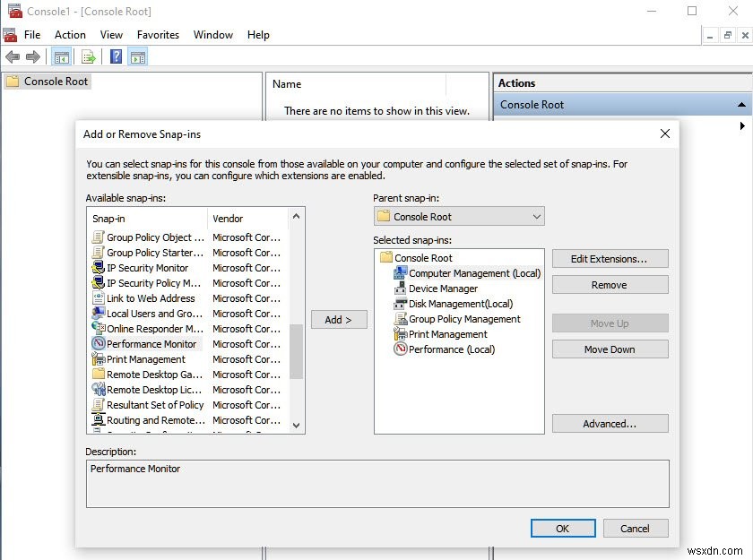The height and width of the screenshot is (560, 753).
Task: Open the Favorites menu
Action: (158, 35)
